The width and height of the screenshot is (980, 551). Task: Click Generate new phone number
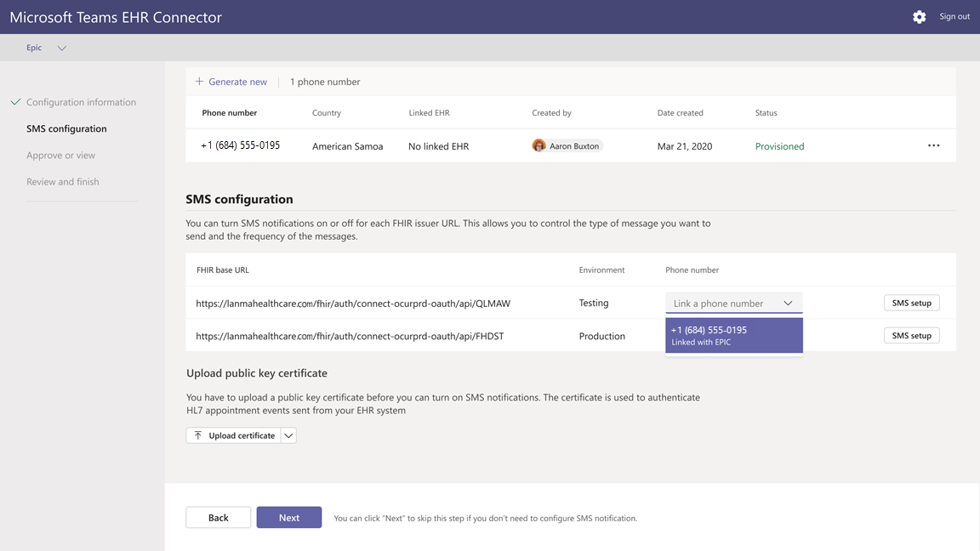pos(237,82)
